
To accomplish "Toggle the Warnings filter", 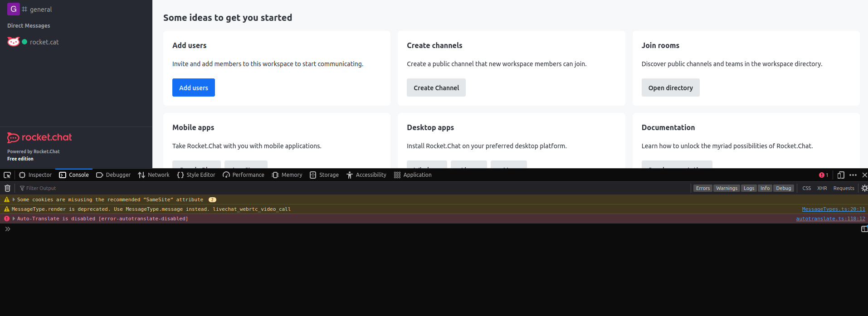I will click(x=727, y=188).
